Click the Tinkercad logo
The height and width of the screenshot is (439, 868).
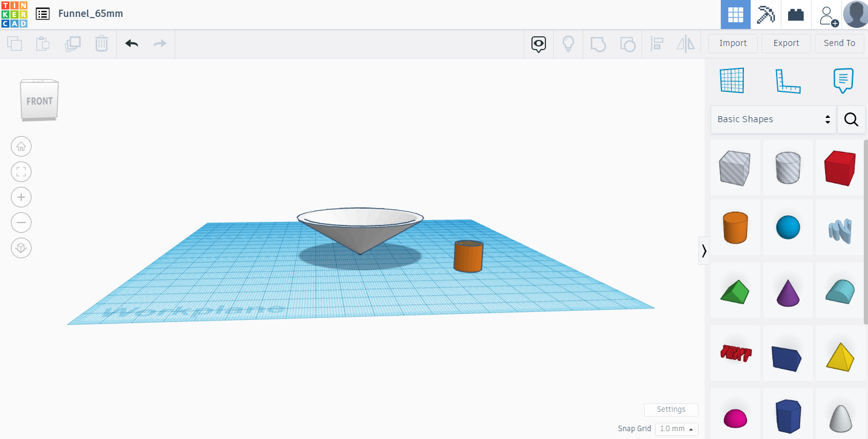pyautogui.click(x=14, y=14)
